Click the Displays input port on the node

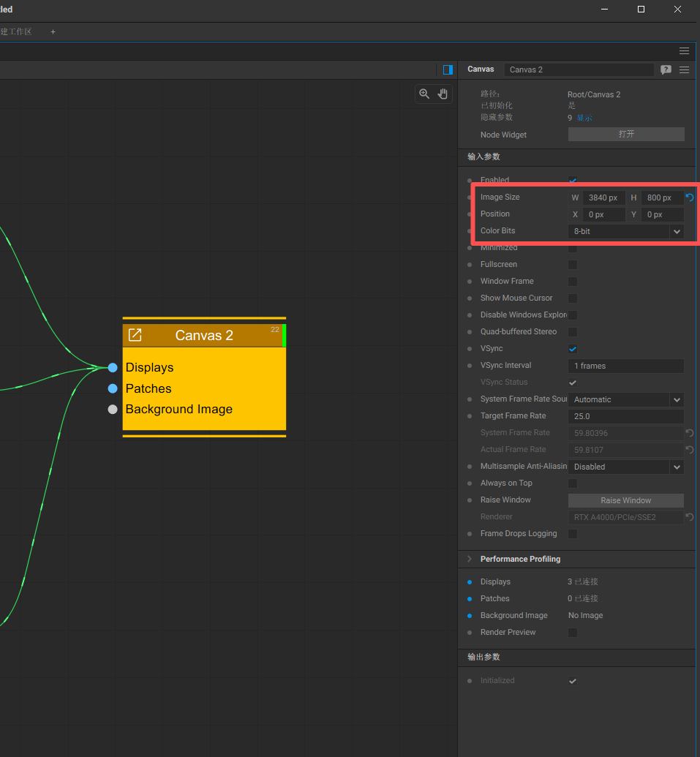(x=113, y=367)
